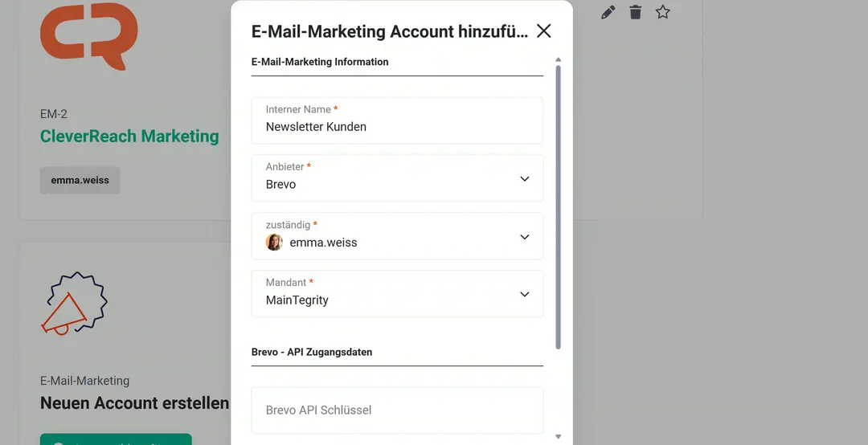Open the Anbieter dropdown

tap(397, 178)
